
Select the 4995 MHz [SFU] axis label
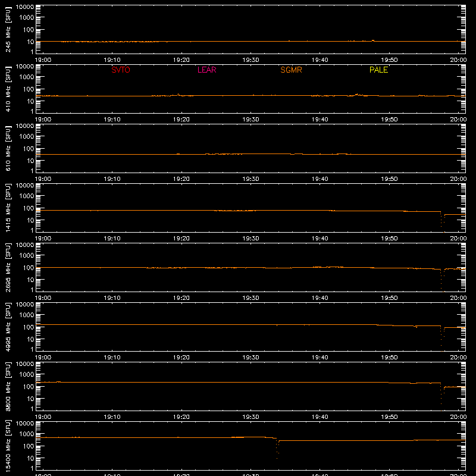tap(8, 327)
